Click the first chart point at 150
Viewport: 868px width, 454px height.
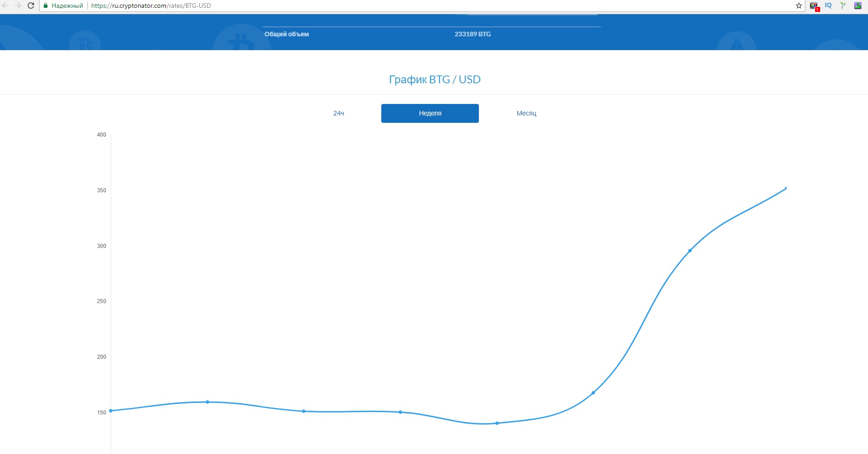pyautogui.click(x=111, y=411)
